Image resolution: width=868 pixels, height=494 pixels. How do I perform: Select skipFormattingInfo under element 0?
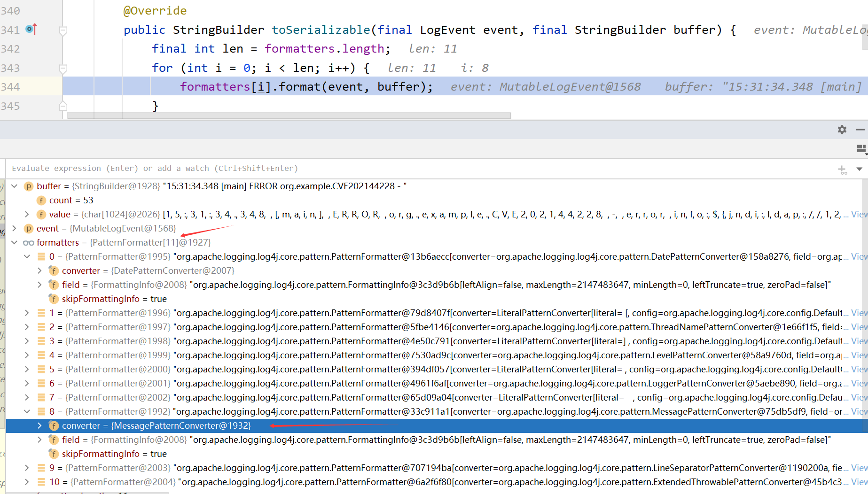(434, 299)
